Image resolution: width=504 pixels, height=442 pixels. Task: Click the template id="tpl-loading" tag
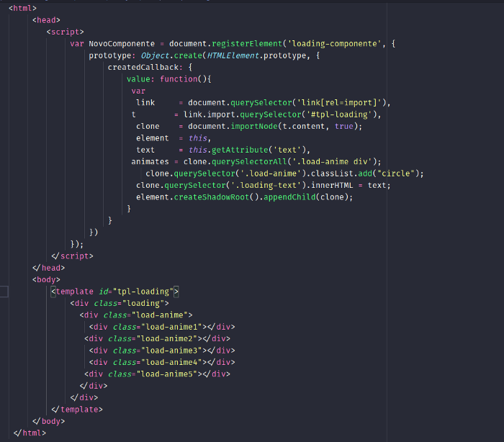(114, 292)
